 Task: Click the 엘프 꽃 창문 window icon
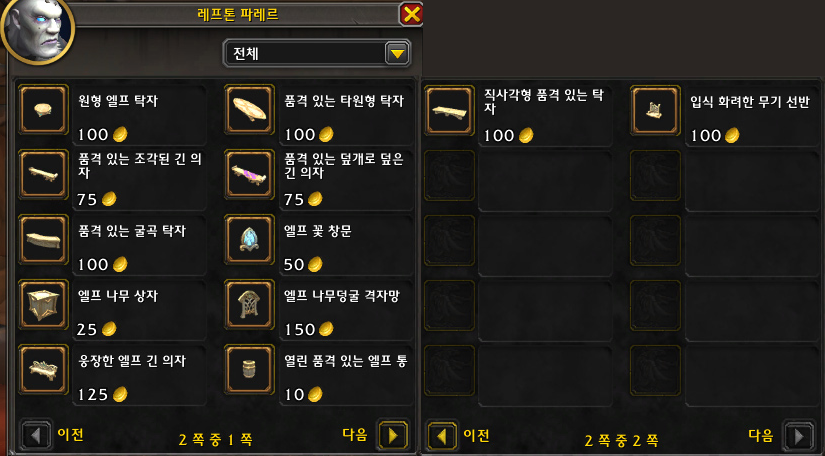(249, 239)
